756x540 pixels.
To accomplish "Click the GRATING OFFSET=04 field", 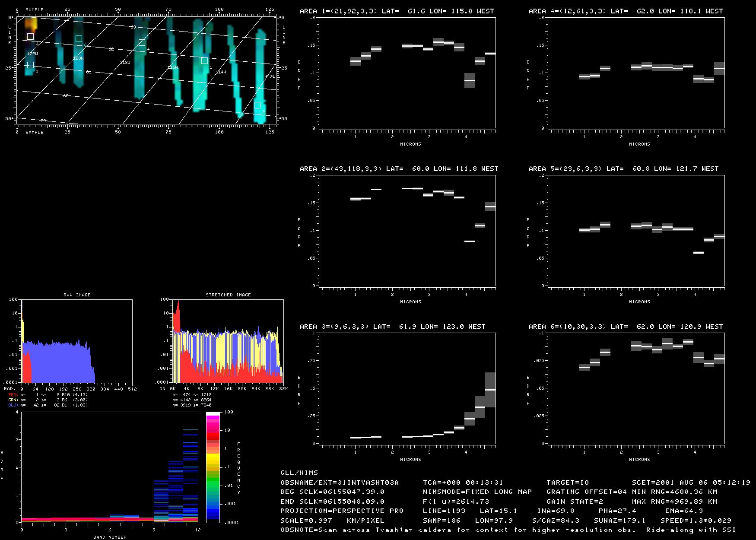I will click(587, 492).
